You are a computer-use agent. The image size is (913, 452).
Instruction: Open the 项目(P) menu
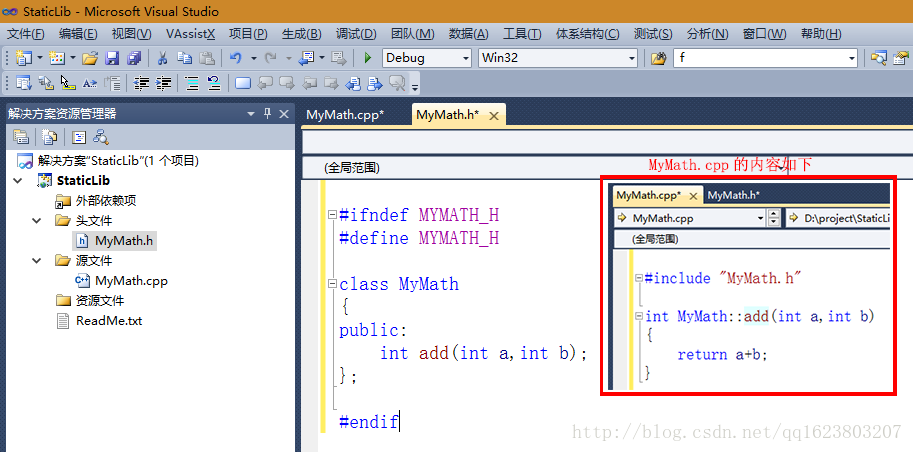pos(248,34)
